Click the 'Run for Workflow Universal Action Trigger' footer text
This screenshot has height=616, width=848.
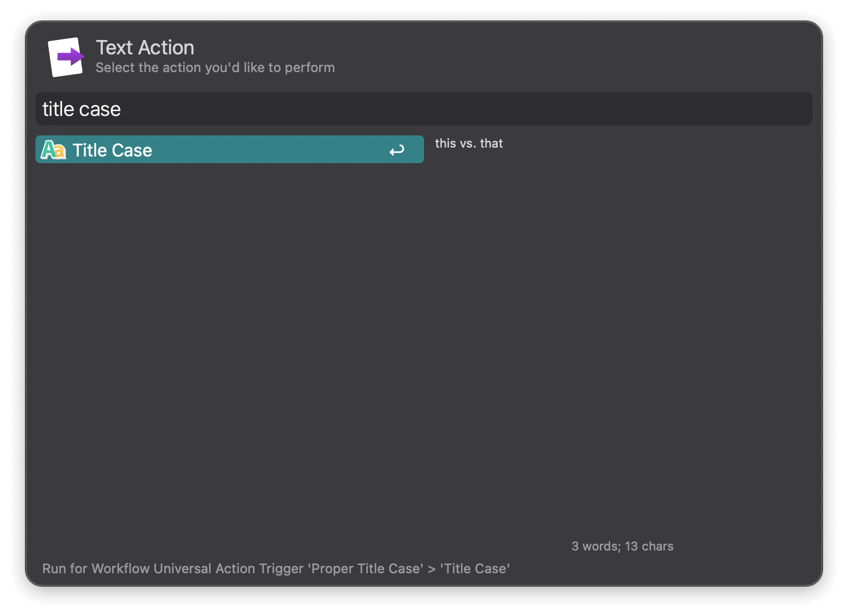pyautogui.click(x=276, y=569)
